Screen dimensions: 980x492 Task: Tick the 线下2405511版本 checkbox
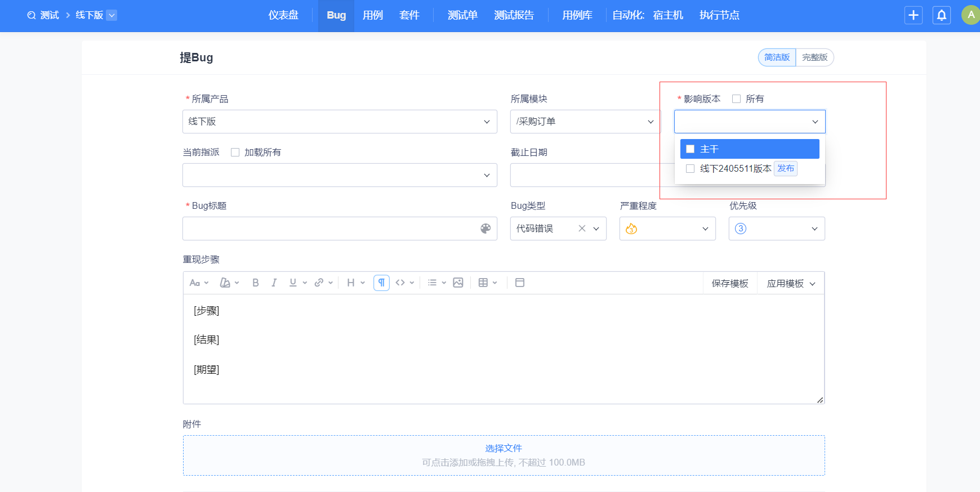(x=690, y=169)
